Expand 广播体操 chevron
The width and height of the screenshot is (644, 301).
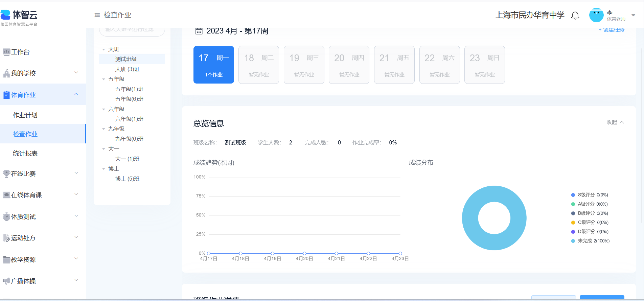(76, 280)
